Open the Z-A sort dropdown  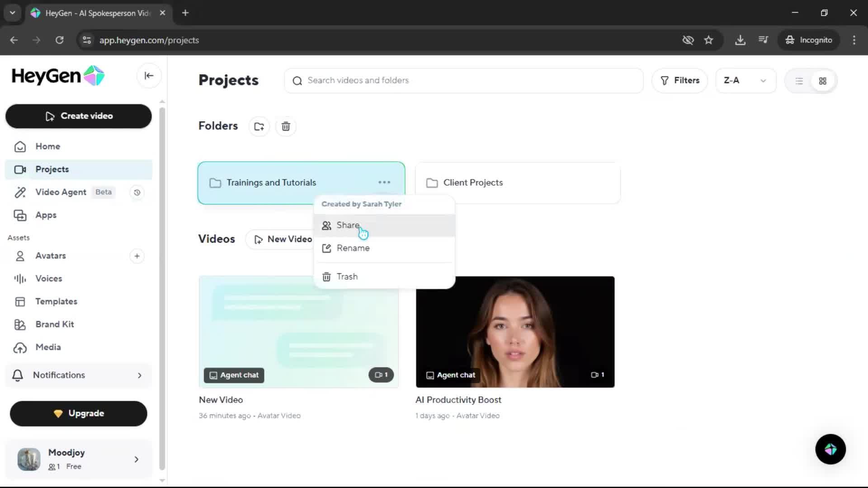click(x=745, y=80)
